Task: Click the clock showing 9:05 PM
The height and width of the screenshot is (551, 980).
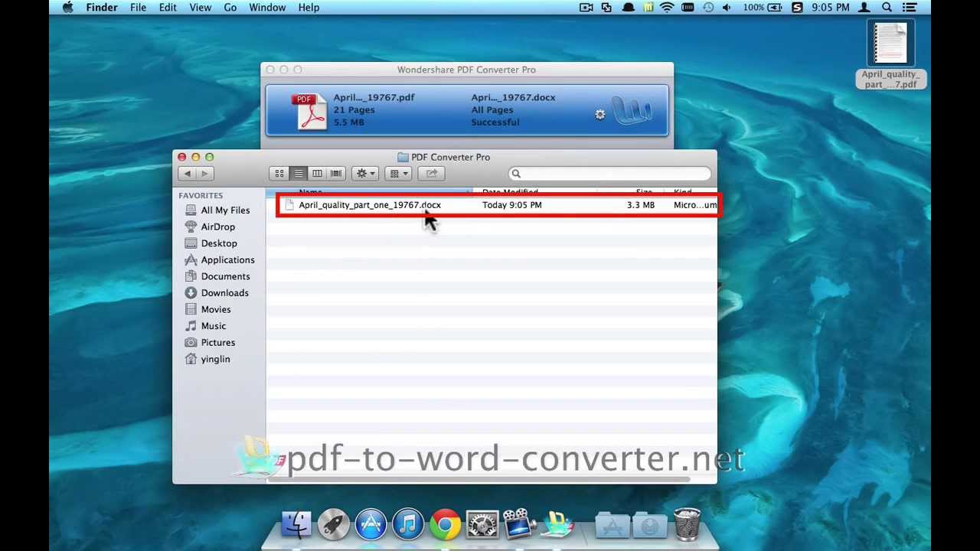Action: pyautogui.click(x=831, y=8)
